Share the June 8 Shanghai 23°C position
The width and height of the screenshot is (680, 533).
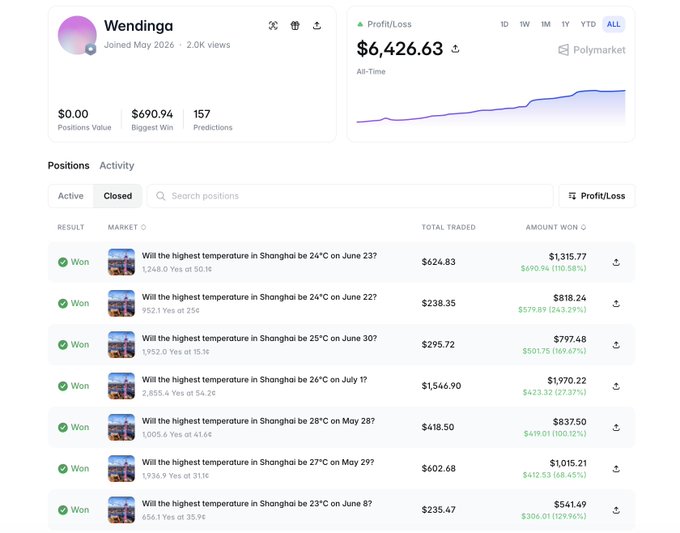pos(616,510)
